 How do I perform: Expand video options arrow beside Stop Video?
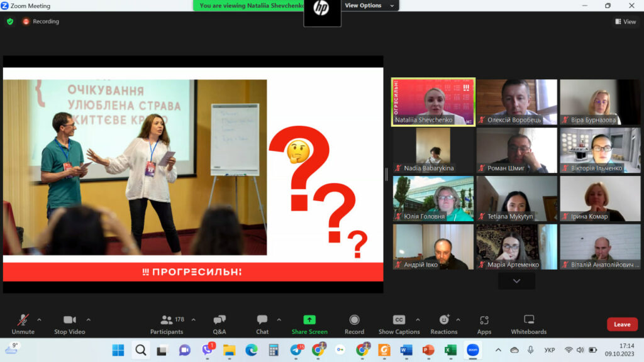(88, 319)
